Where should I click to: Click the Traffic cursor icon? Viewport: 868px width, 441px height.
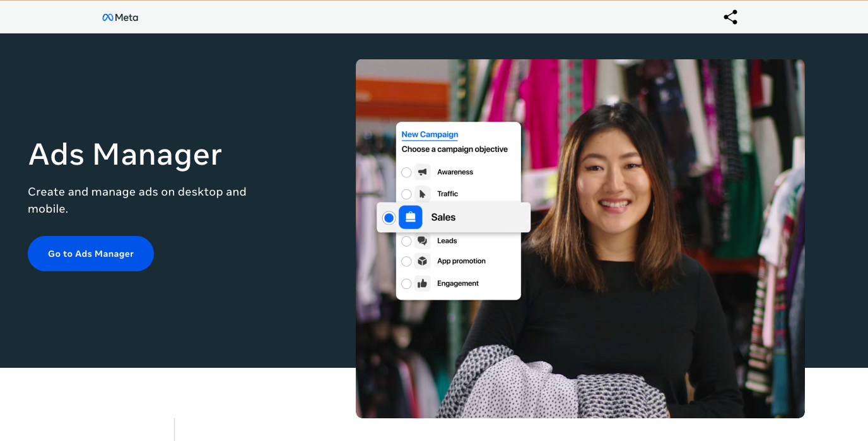coord(423,194)
